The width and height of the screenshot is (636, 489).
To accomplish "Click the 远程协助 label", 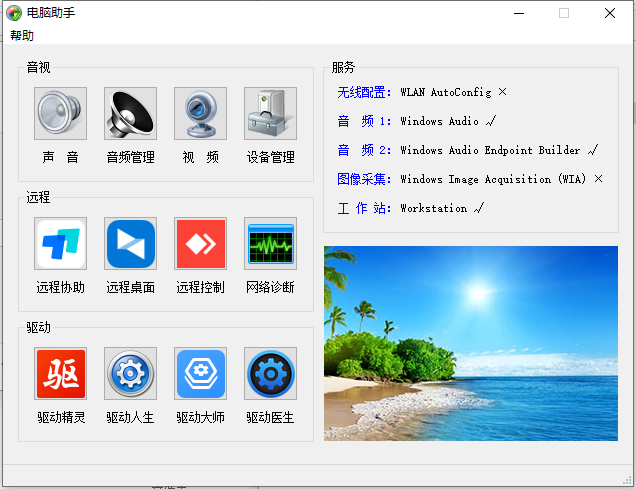I will 60,287.
